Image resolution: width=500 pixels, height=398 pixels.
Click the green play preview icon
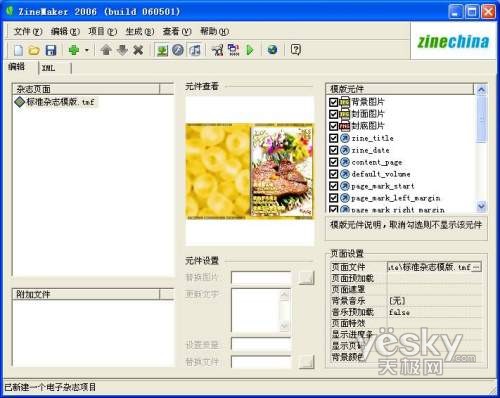pyautogui.click(x=250, y=50)
